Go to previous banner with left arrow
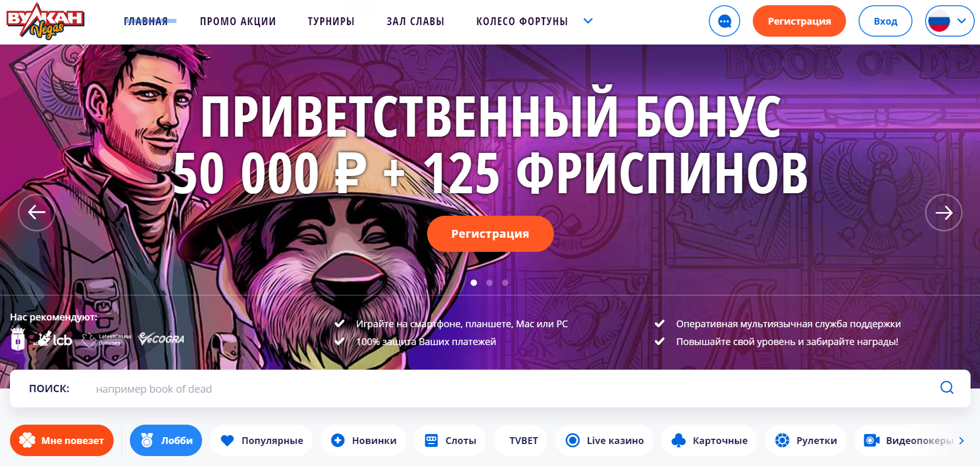The image size is (980, 466). pos(37,212)
